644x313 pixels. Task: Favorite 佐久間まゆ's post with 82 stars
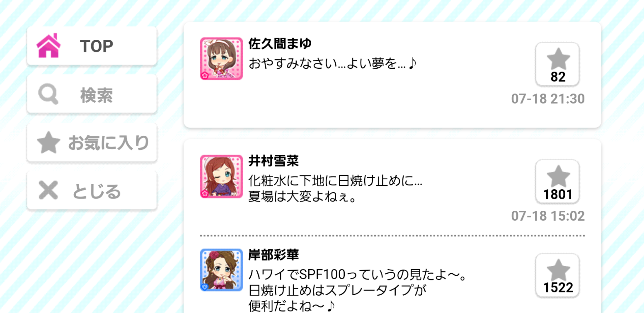[557, 64]
